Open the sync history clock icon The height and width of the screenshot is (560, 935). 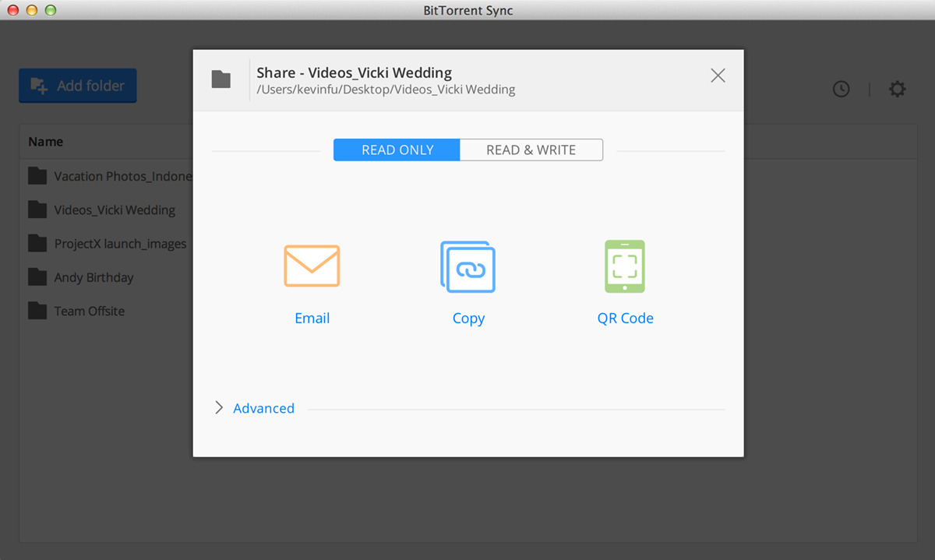(x=841, y=89)
